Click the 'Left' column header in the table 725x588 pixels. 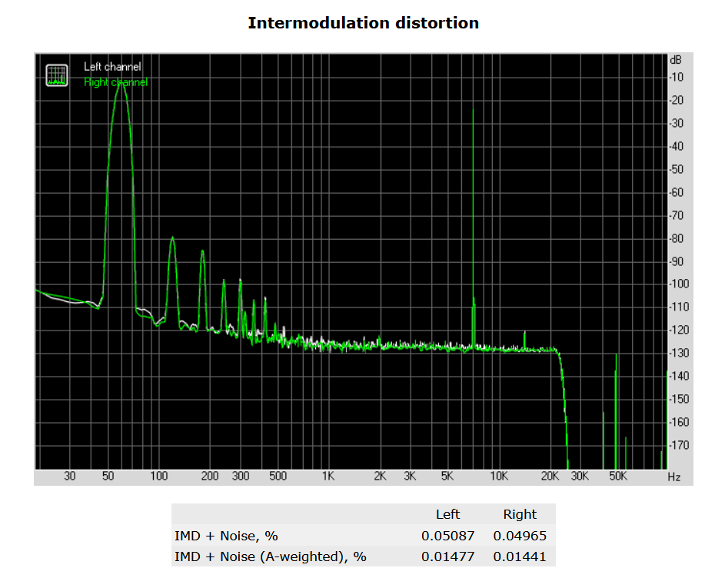[447, 514]
